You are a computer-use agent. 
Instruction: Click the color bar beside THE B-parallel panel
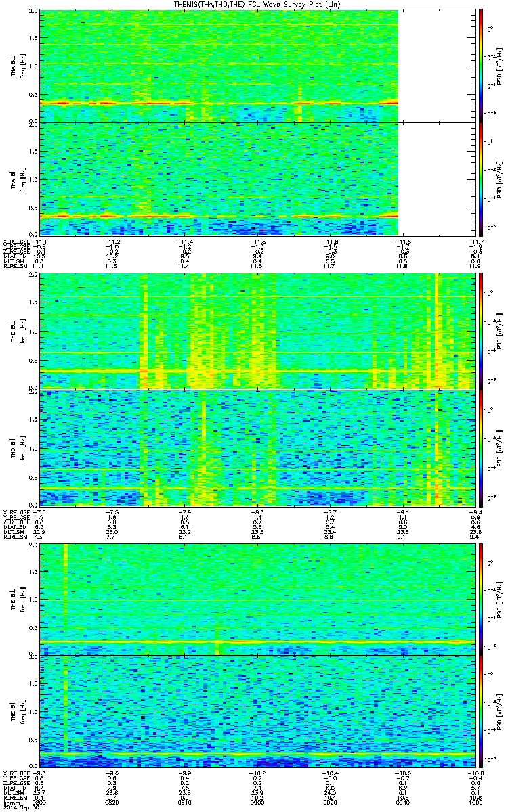pos(480,712)
